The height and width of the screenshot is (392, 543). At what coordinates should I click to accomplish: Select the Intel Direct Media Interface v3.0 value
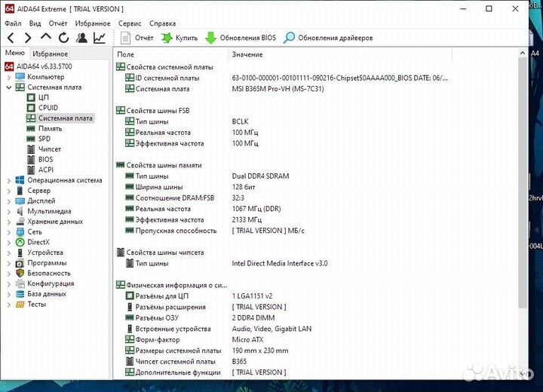(280, 263)
